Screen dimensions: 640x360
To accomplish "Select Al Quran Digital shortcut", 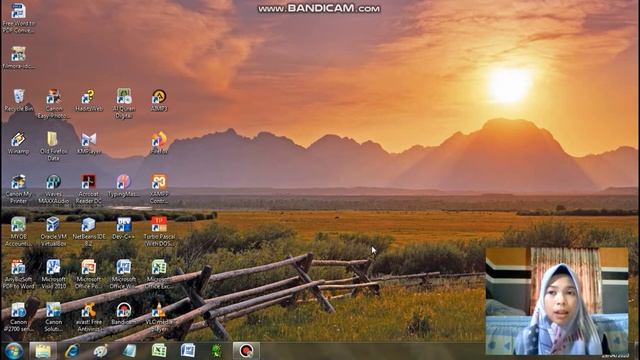I will coord(124,104).
